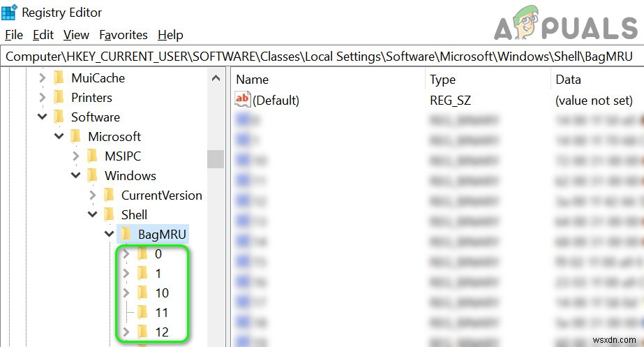Collapse the Software key
Image resolution: width=644 pixels, height=347 pixels.
pos(42,117)
